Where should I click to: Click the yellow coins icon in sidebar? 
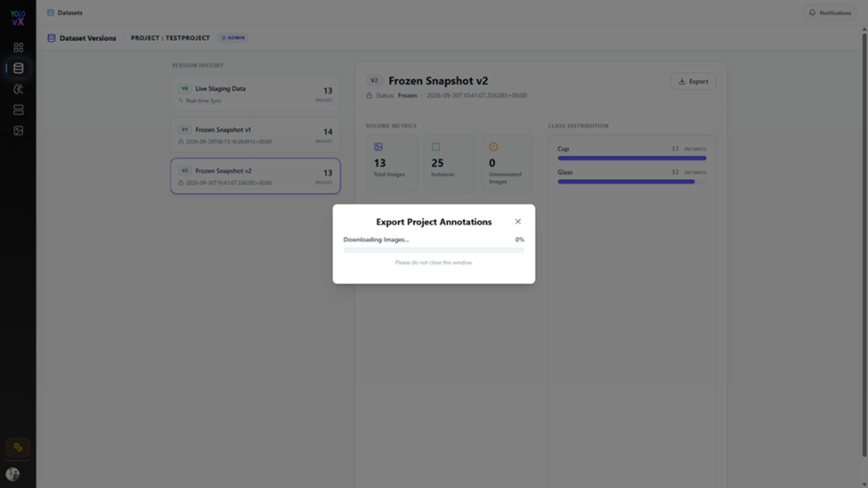click(18, 447)
